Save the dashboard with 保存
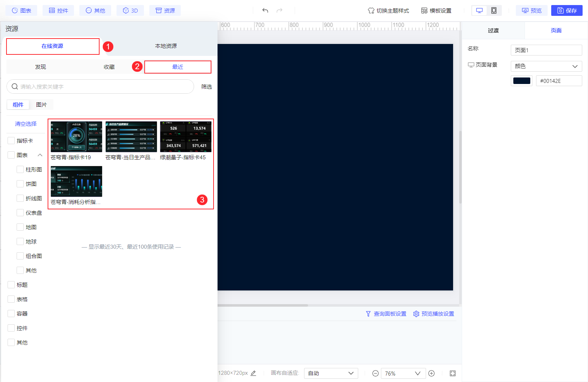588x382 pixels. (x=567, y=10)
